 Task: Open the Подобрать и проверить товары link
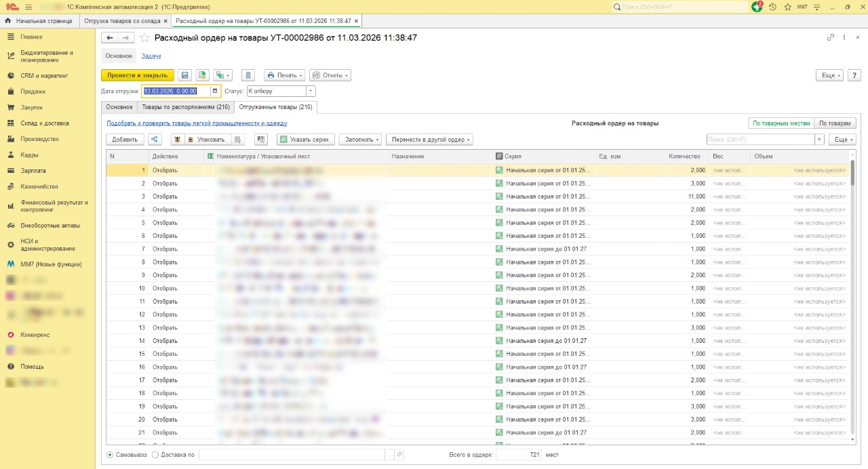point(197,123)
